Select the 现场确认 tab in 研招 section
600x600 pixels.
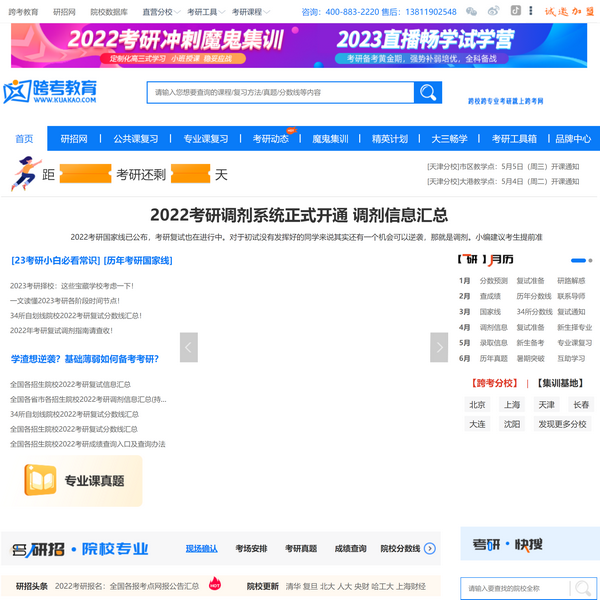(201, 549)
